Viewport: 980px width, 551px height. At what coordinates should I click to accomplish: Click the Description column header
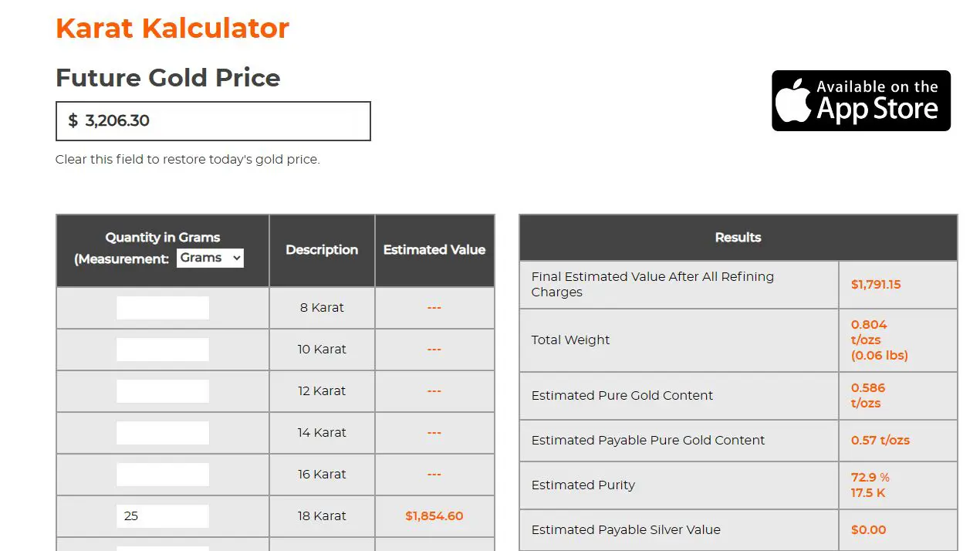322,250
